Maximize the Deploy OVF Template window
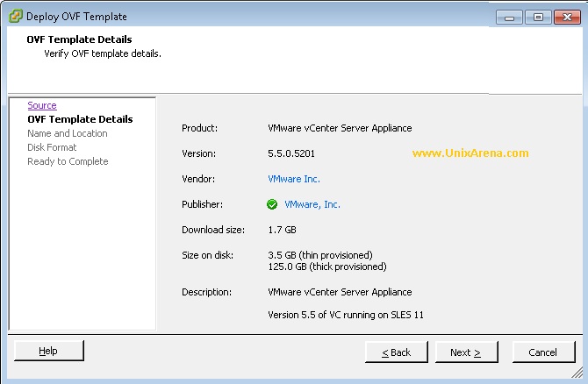The width and height of the screenshot is (588, 384). point(538,18)
